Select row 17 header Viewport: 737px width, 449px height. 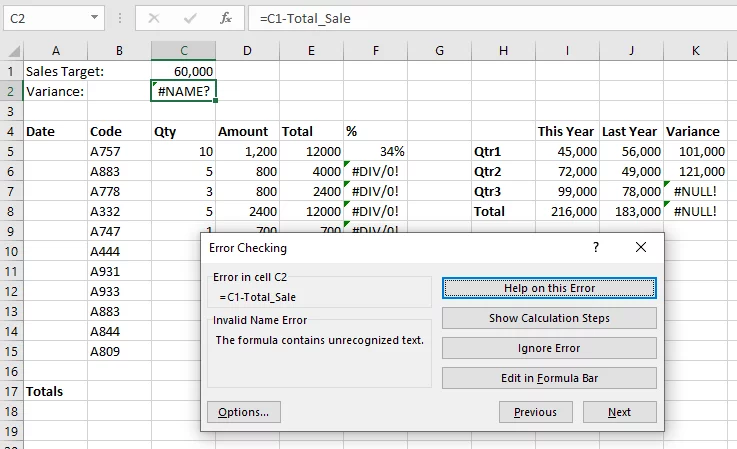pos(11,391)
